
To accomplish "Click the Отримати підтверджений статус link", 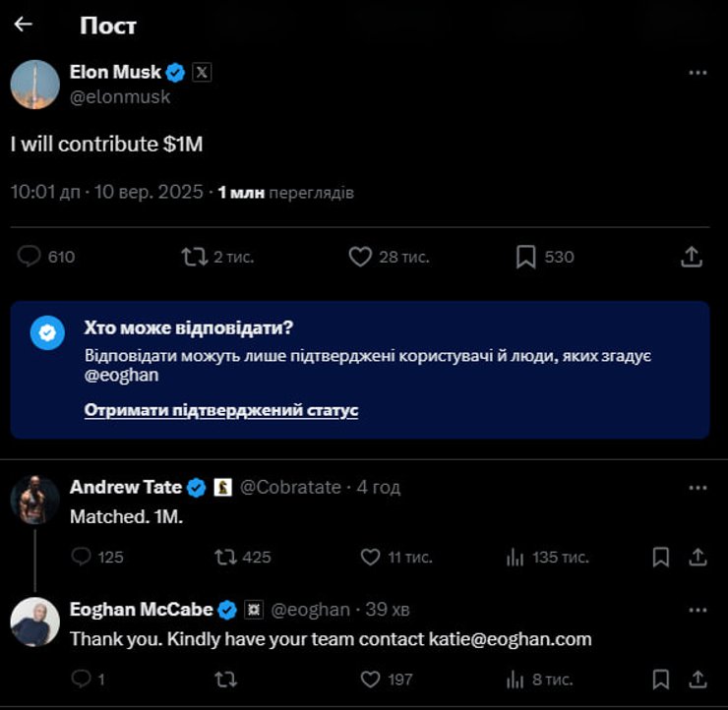I will [221, 410].
